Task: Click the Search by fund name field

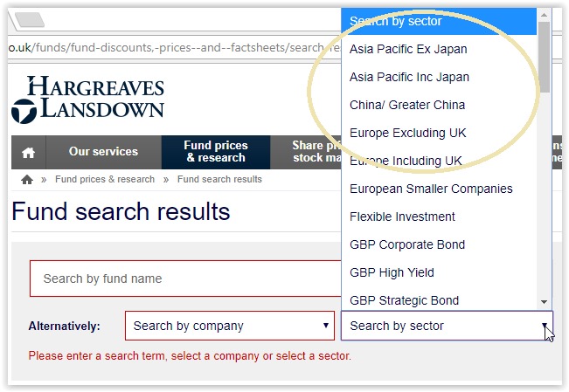Action: click(x=185, y=279)
